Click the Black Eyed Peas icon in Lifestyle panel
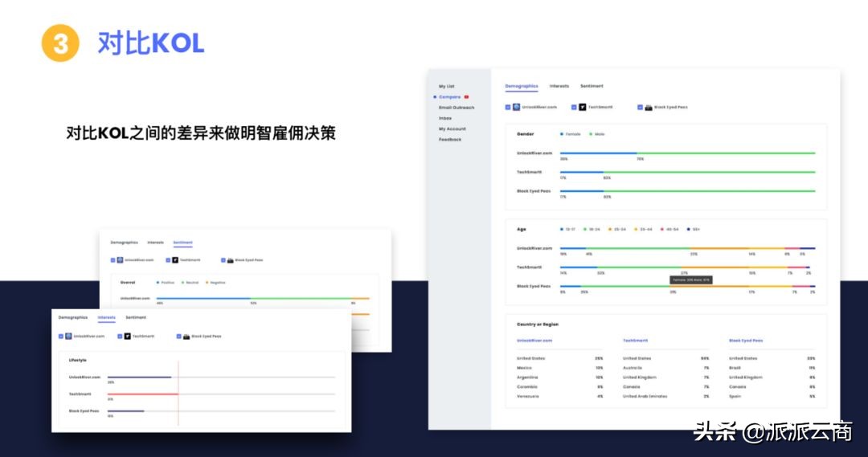868x457 pixels. 186,337
